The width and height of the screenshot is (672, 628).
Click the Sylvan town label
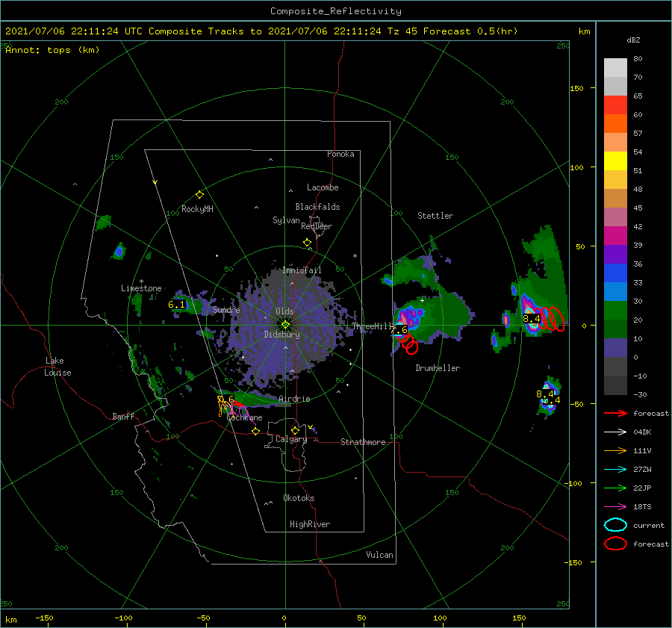[x=286, y=220]
